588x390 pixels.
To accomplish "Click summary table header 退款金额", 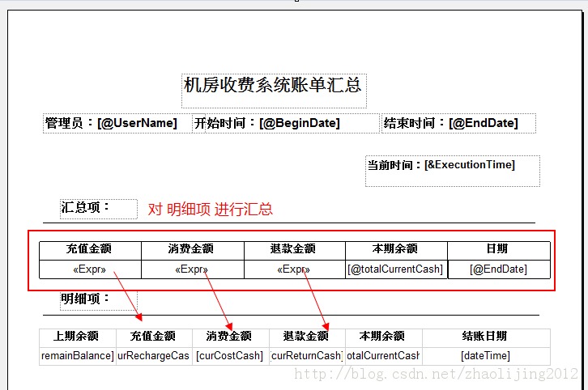I will [x=294, y=251].
